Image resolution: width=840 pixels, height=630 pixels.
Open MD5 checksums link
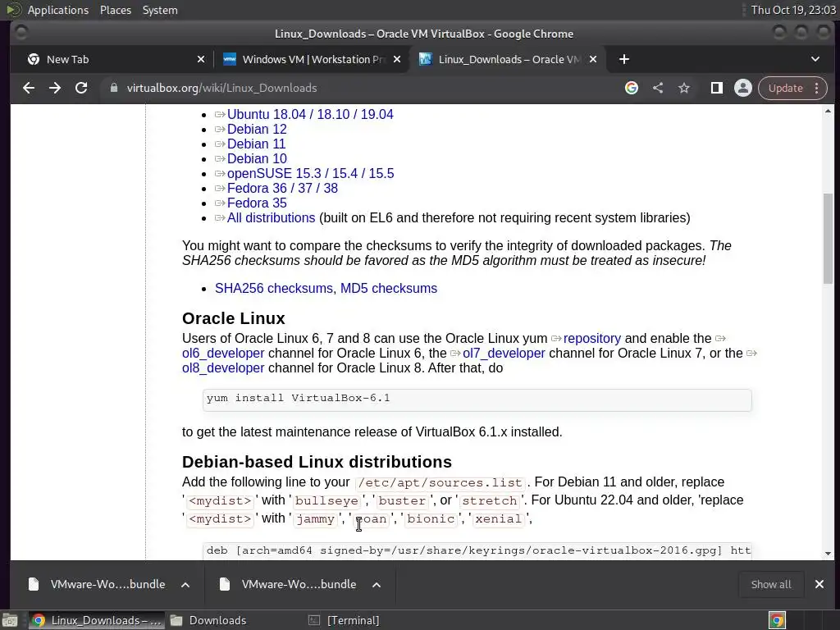[x=389, y=288]
